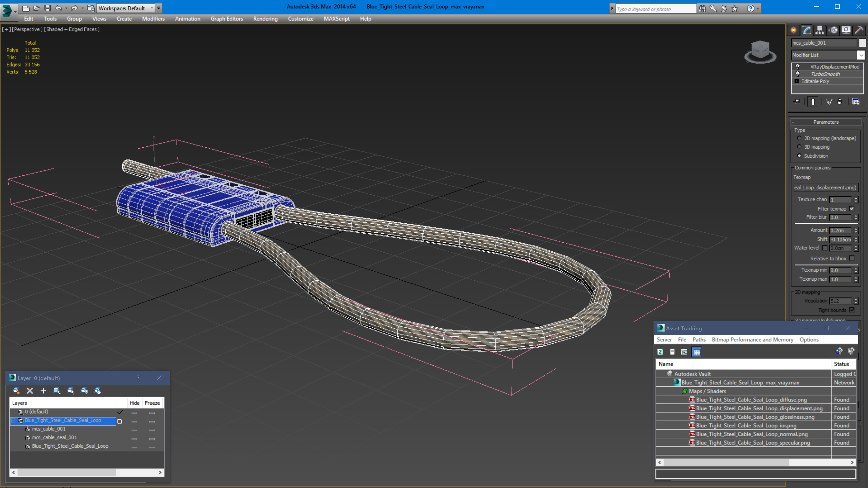868x488 pixels.
Task: Click Create New Layer icon in Layer dialog
Action: coord(16,391)
